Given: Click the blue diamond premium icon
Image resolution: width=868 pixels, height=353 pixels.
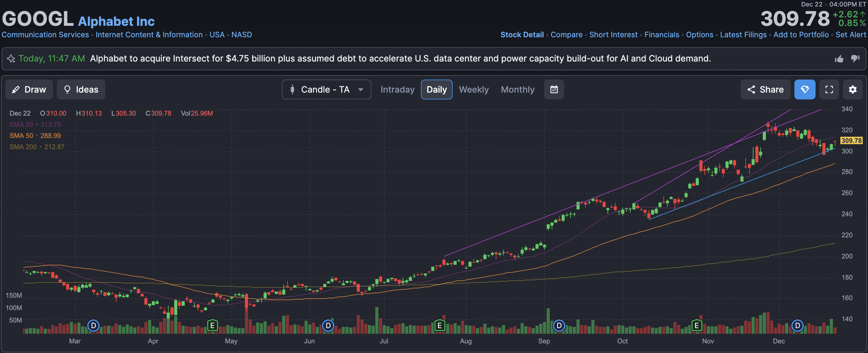Looking at the screenshot, I should [805, 89].
